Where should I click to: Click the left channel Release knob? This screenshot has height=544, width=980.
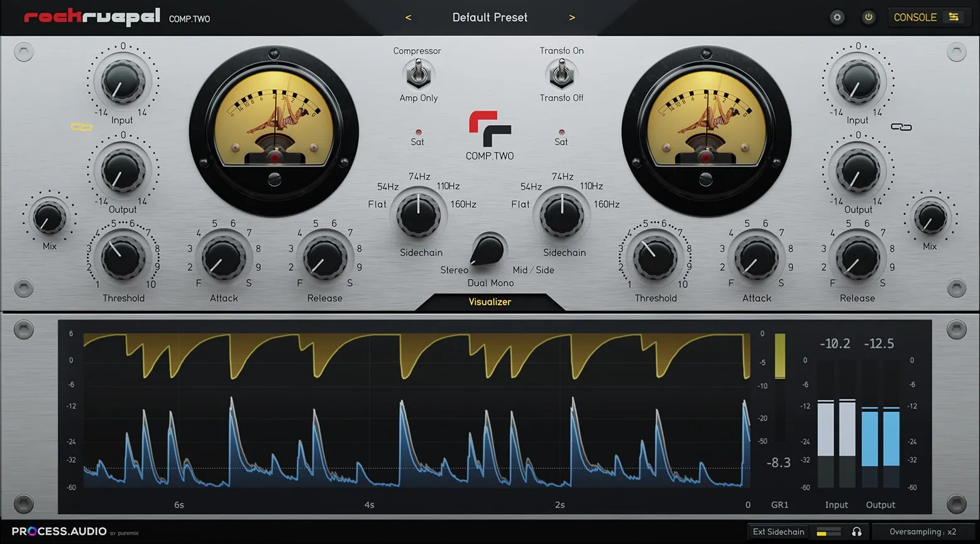pyautogui.click(x=324, y=258)
